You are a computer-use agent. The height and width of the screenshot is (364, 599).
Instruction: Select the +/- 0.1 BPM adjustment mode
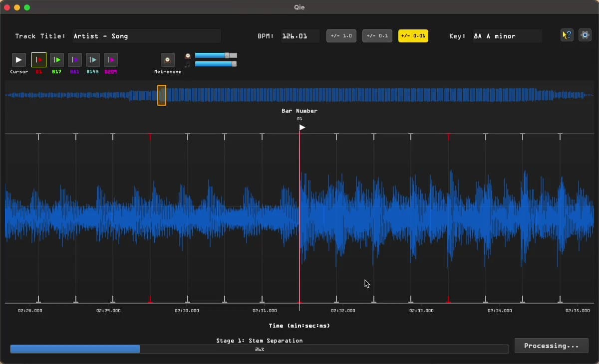(x=377, y=35)
